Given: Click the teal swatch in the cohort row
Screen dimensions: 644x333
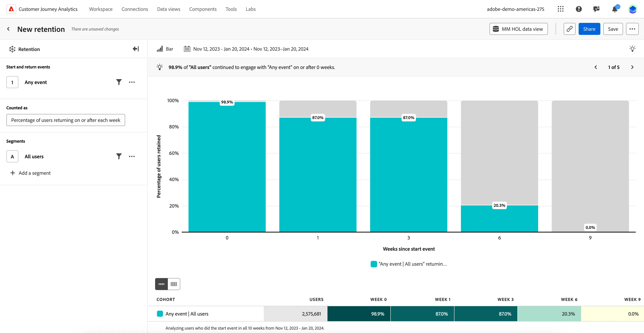Looking at the screenshot, I should tap(160, 313).
